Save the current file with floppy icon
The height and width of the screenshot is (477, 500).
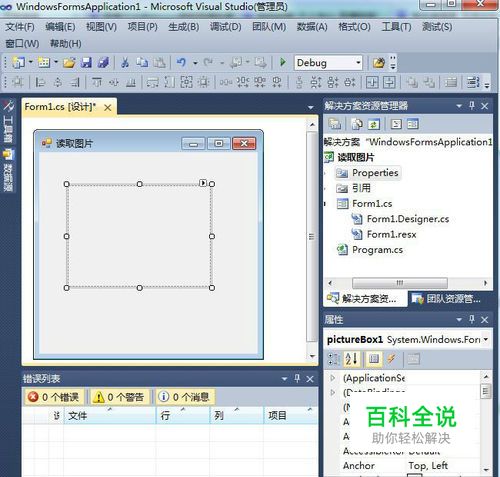[x=86, y=62]
